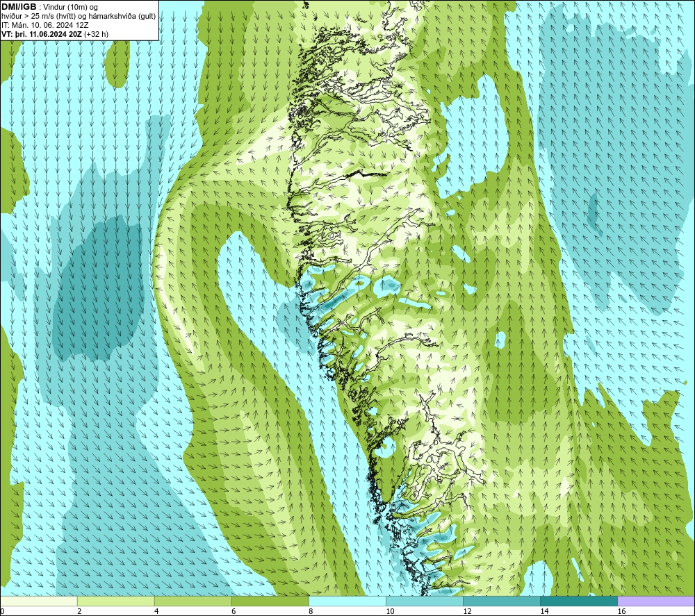The image size is (695, 616).
Task: Click the 12–14 m/s teal swatch
Action: (x=502, y=601)
